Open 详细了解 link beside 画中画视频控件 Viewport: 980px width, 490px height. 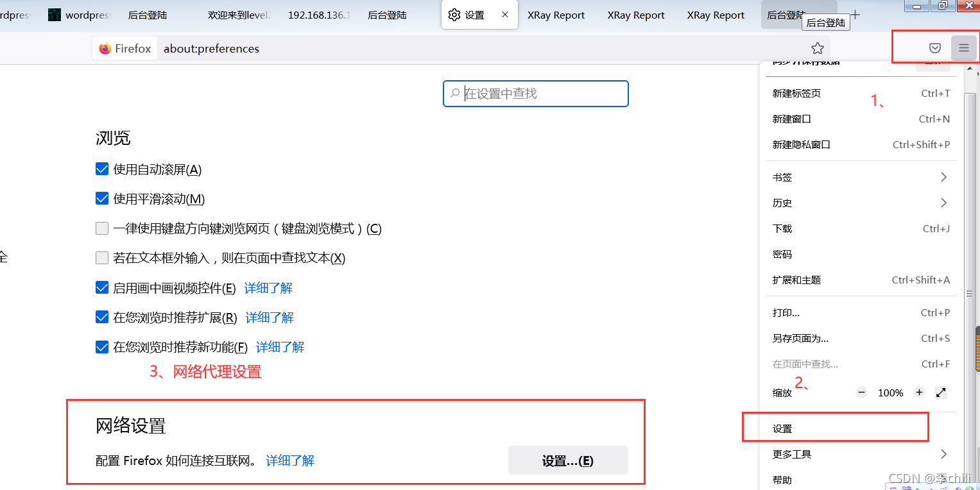click(268, 288)
